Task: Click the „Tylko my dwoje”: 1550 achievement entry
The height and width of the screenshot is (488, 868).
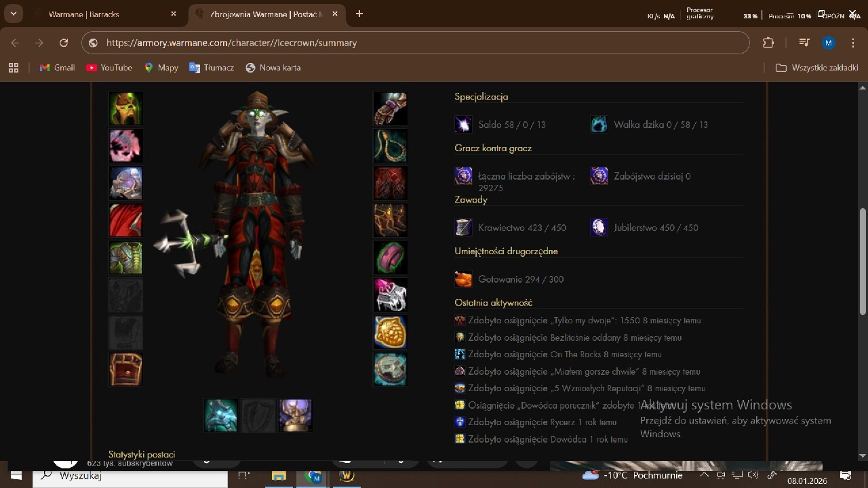Action: (x=578, y=321)
